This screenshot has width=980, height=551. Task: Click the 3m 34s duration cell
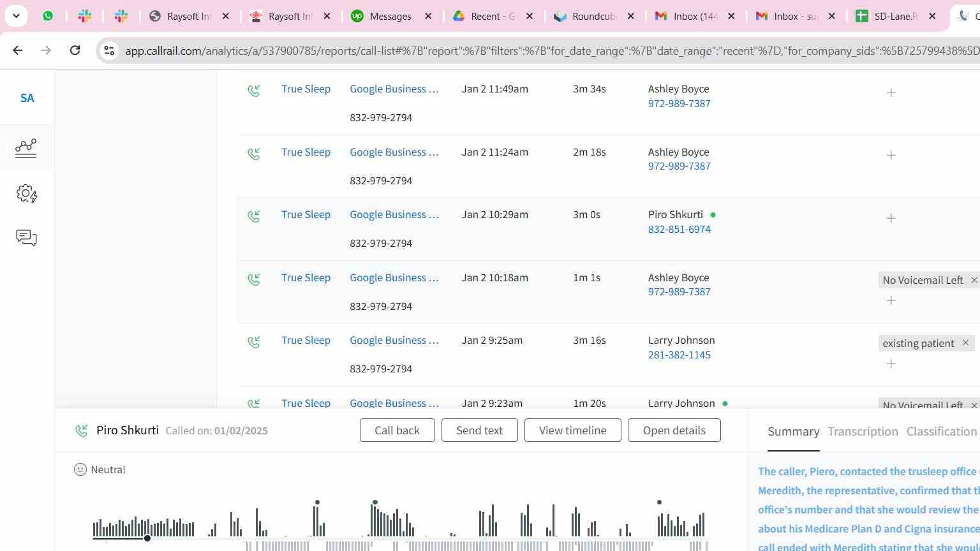coord(589,89)
